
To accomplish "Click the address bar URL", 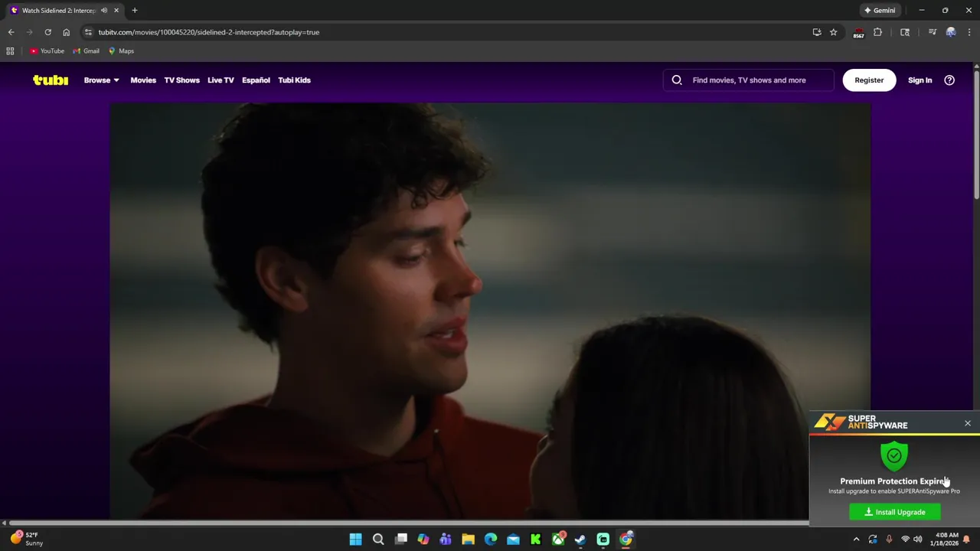I will click(209, 32).
